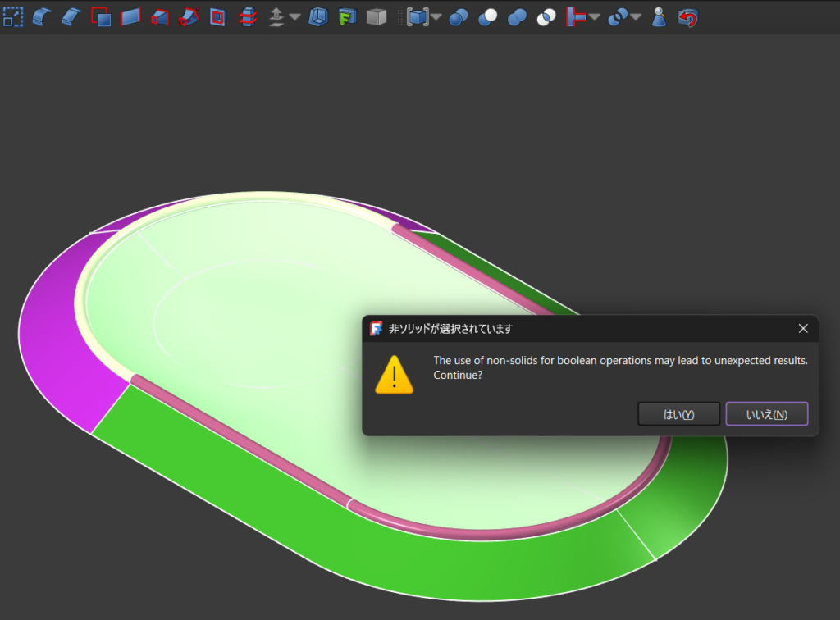Open Projection on Surface tool

pos(347,16)
